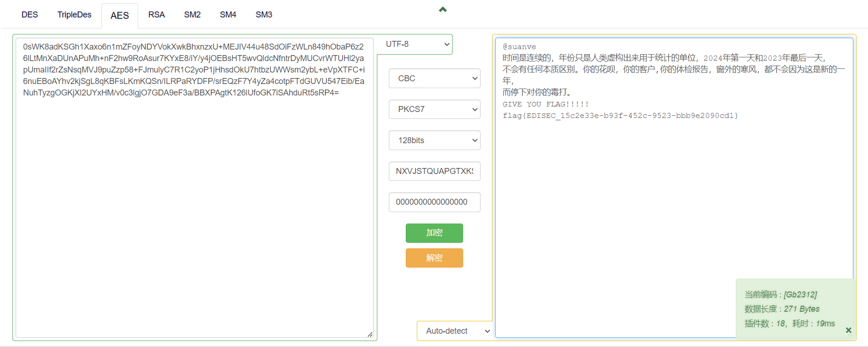Open the SM2 tab
This screenshot has width=868, height=347.
(192, 15)
